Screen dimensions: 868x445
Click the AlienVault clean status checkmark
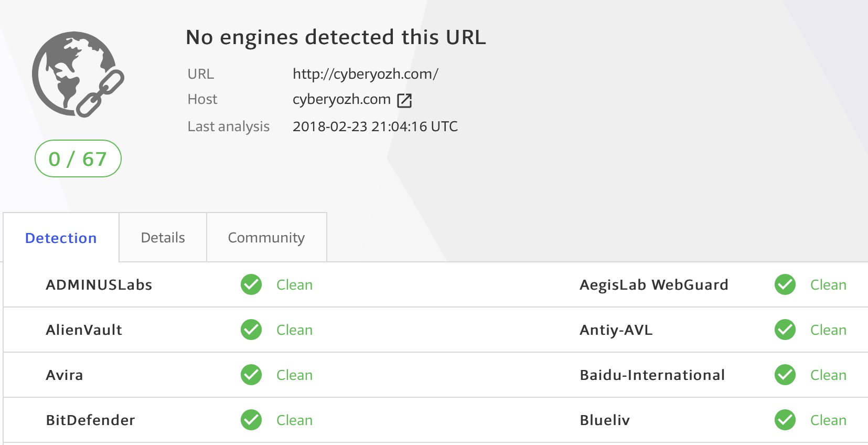(251, 330)
